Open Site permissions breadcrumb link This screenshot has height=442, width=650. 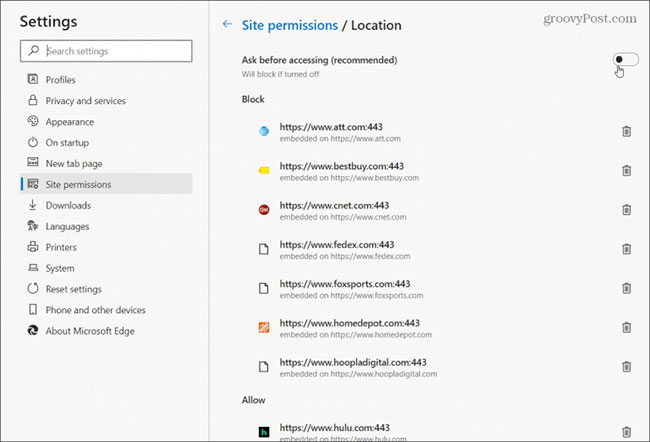click(290, 25)
